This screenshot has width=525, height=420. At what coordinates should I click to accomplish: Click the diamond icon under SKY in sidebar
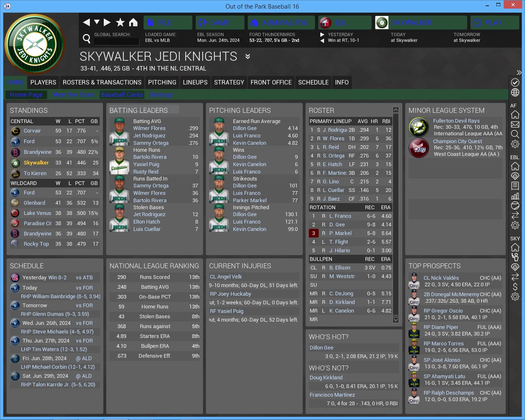pyautogui.click(x=515, y=267)
